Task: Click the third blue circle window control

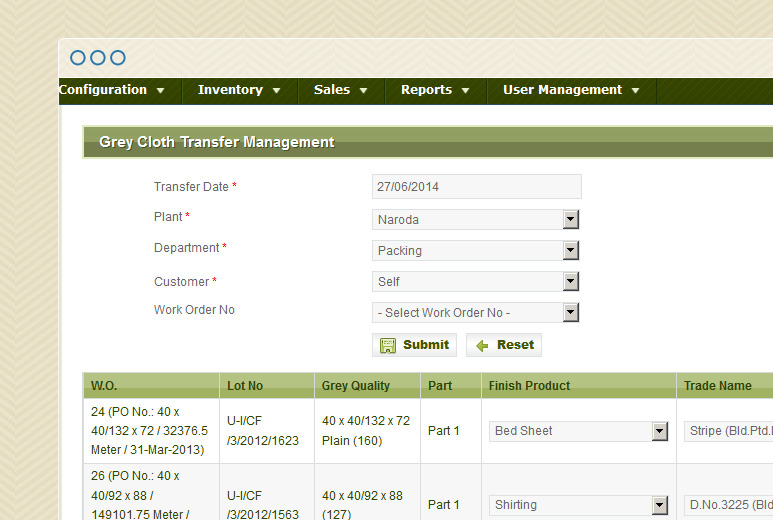Action: [x=118, y=58]
